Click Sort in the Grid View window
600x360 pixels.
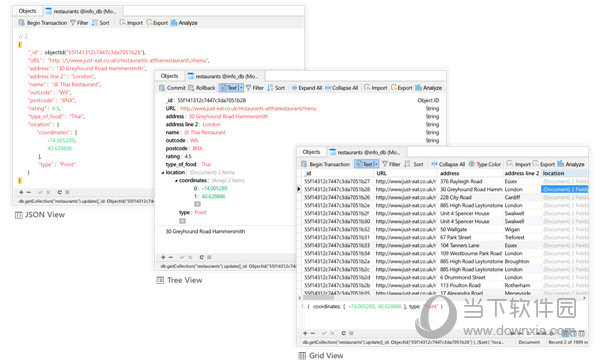414,164
